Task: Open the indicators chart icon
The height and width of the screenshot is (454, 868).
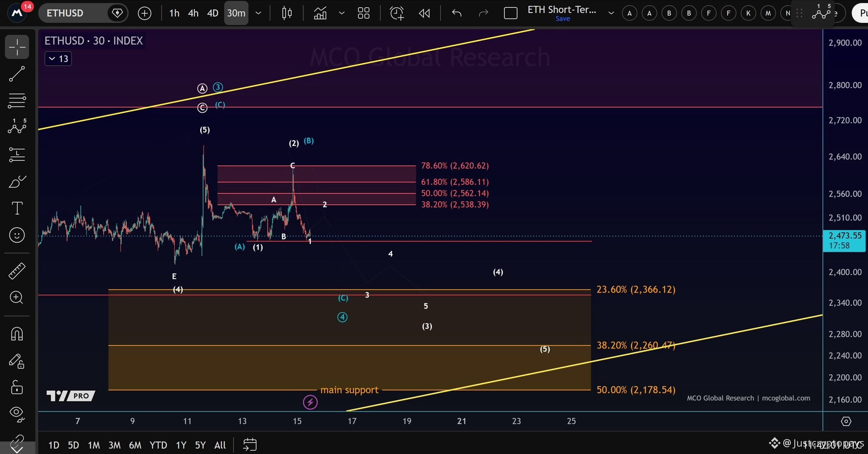Action: click(320, 13)
